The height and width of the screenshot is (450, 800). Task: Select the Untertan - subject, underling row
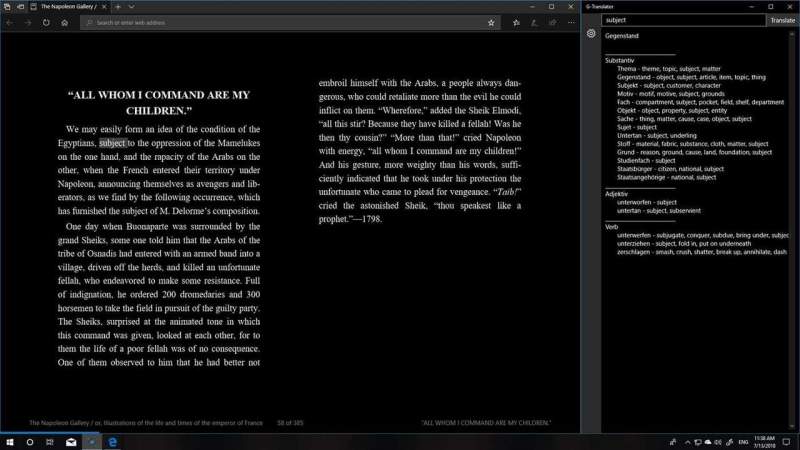pyautogui.click(x=656, y=136)
